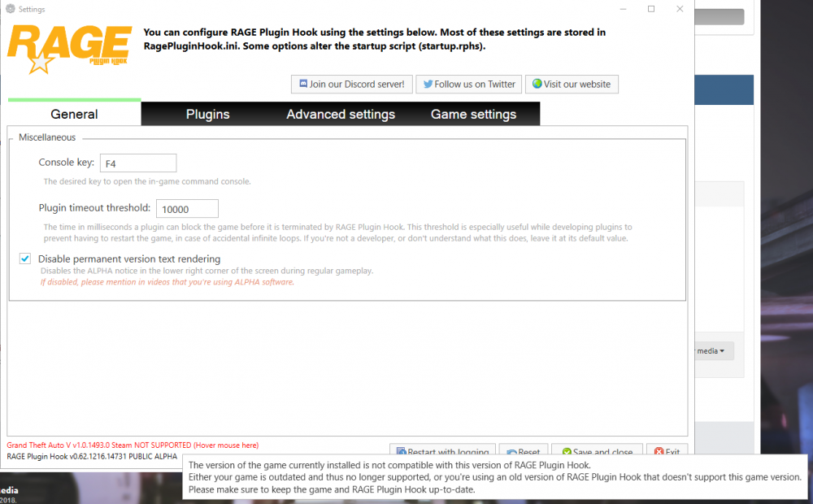Screen dimensions: 813x504
Task: Click the red X icon on the Exit button
Action: point(659,450)
